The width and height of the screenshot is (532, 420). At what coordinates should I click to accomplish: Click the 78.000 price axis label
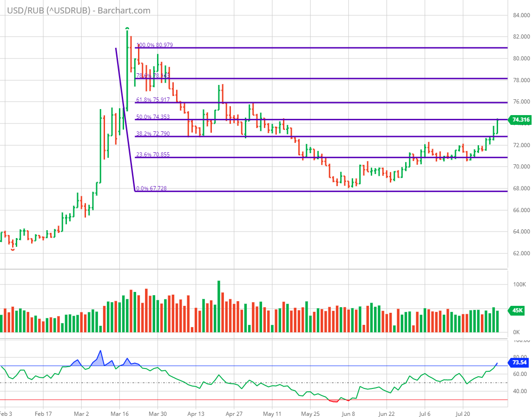pyautogui.click(x=521, y=80)
